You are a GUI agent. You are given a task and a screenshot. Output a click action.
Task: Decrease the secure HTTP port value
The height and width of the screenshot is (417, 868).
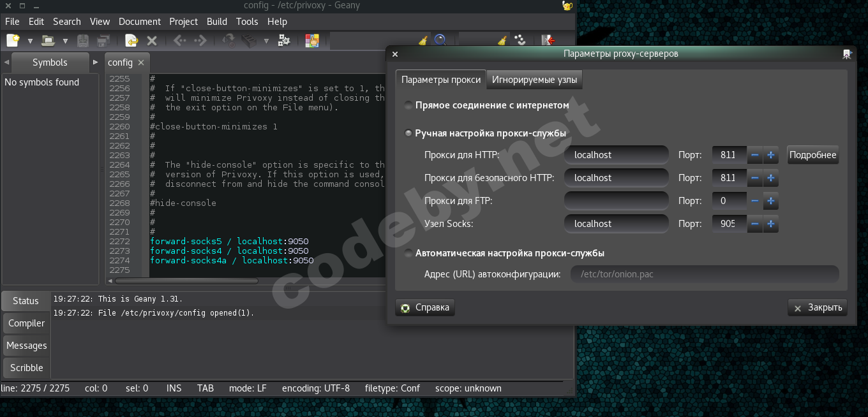point(755,178)
